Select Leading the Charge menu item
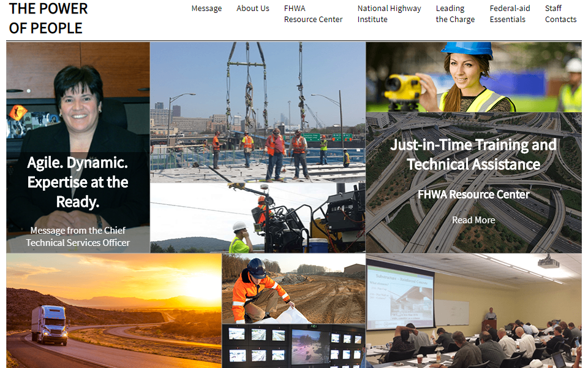 tap(455, 14)
